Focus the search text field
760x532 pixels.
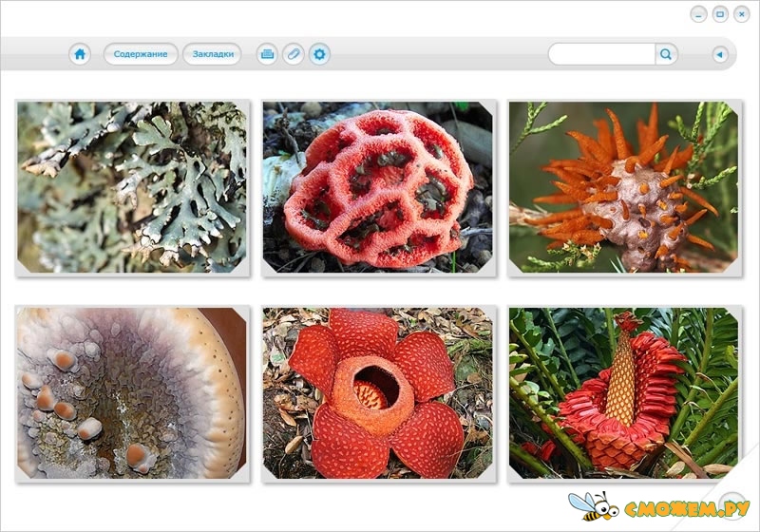(x=602, y=54)
